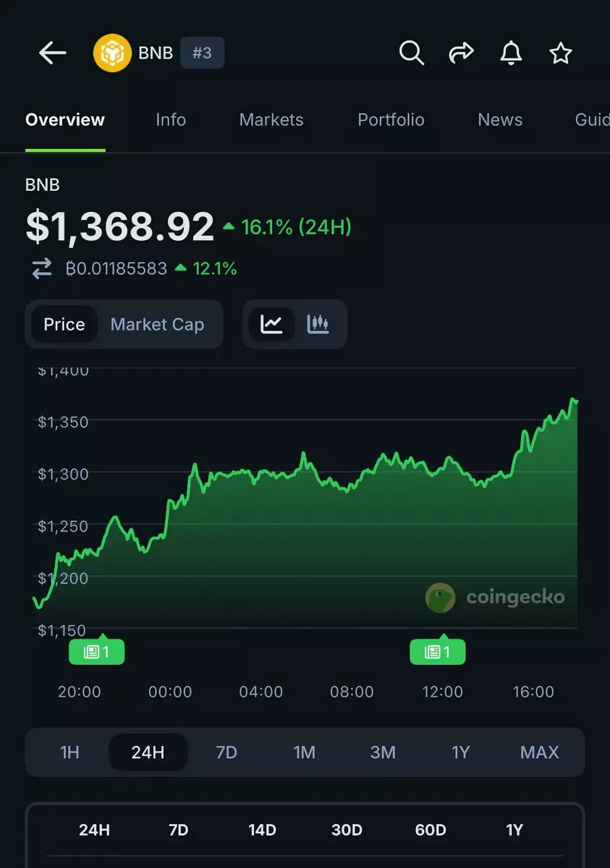Switch to candlestick chart view

[x=318, y=324]
